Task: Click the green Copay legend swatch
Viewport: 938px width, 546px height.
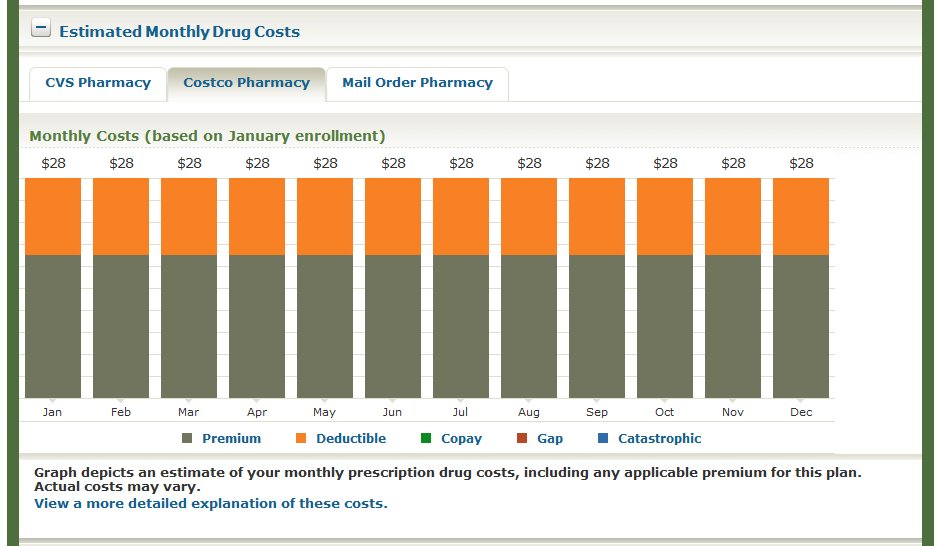Action: pyautogui.click(x=426, y=439)
